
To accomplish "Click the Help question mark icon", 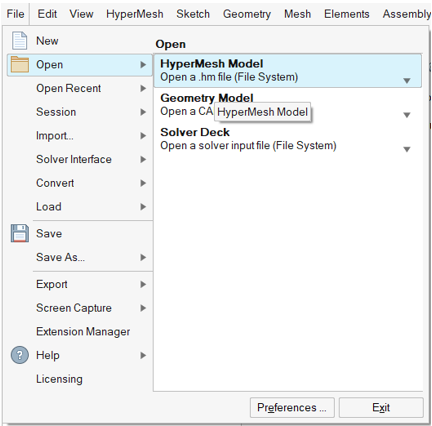I will (20, 355).
